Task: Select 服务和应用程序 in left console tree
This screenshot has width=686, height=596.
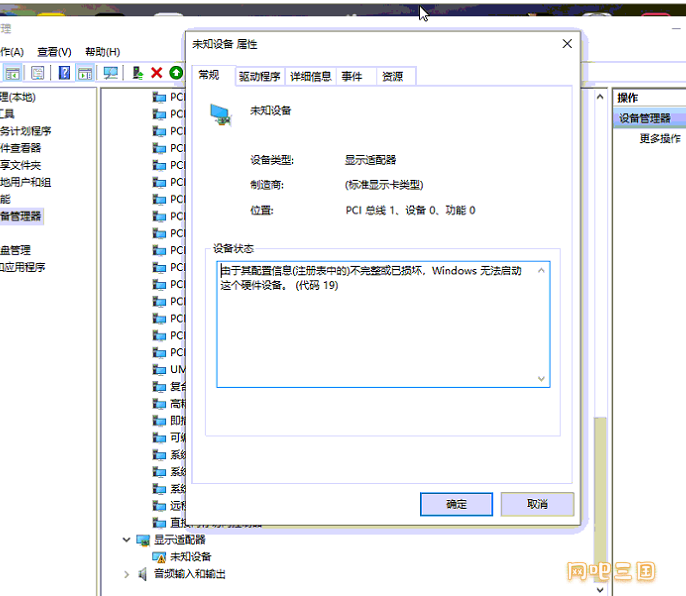Action: tap(23, 267)
